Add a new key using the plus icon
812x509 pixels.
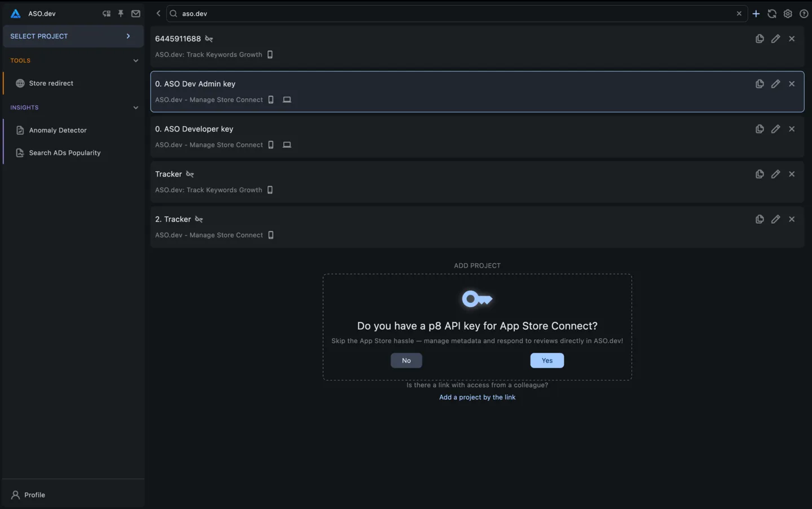pyautogui.click(x=756, y=14)
